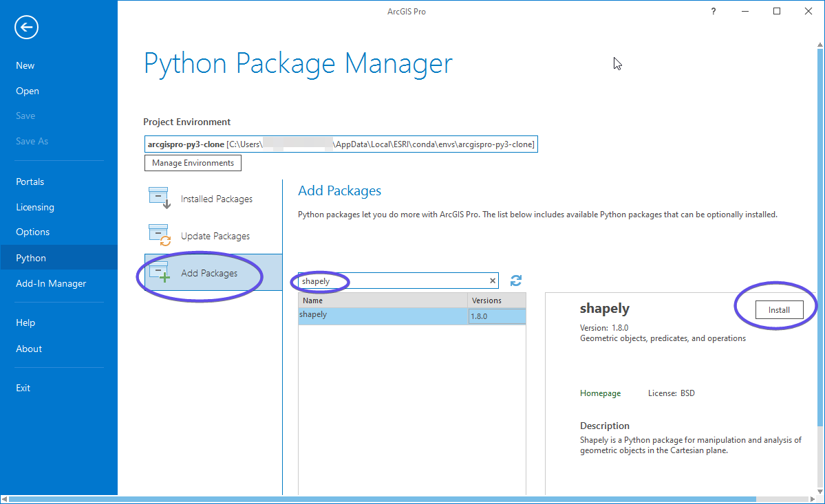Click the Add Packages plus box icon
This screenshot has height=504, width=825.
[160, 272]
